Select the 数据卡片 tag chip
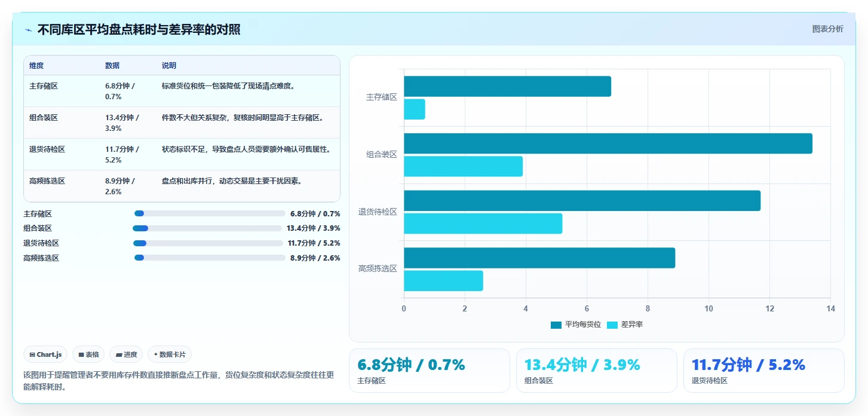868x416 pixels. click(x=170, y=354)
